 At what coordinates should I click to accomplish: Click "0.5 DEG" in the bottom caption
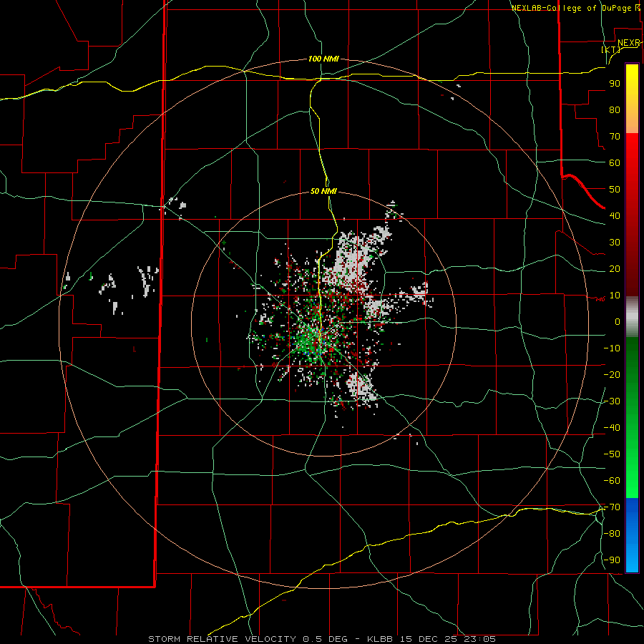point(325,639)
